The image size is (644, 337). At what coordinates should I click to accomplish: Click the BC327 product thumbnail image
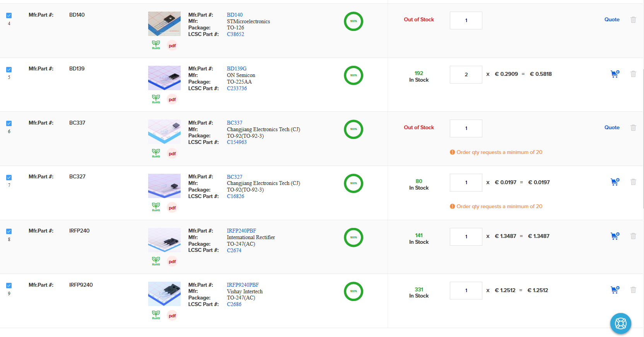click(164, 186)
